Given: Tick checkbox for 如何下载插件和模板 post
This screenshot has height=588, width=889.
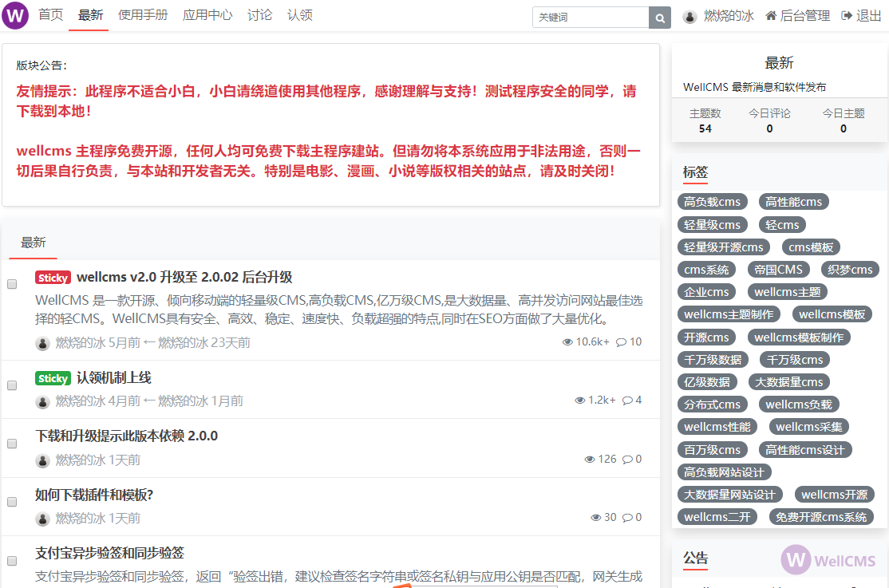Looking at the screenshot, I should [12, 503].
